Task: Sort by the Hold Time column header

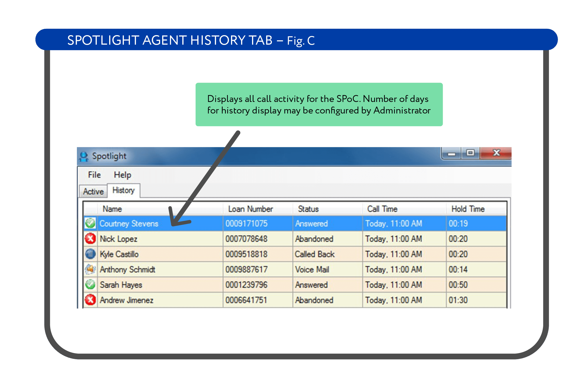Action: coord(476,209)
